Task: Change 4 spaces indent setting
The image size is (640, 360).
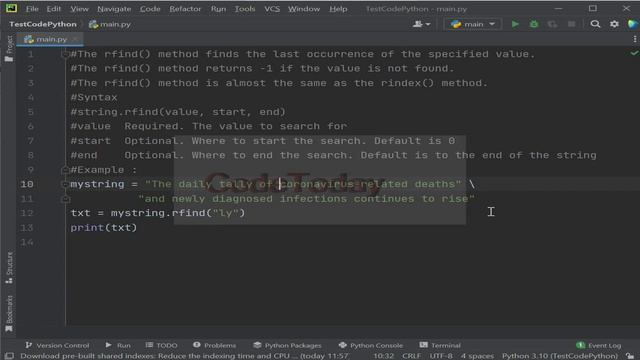Action: click(477, 356)
